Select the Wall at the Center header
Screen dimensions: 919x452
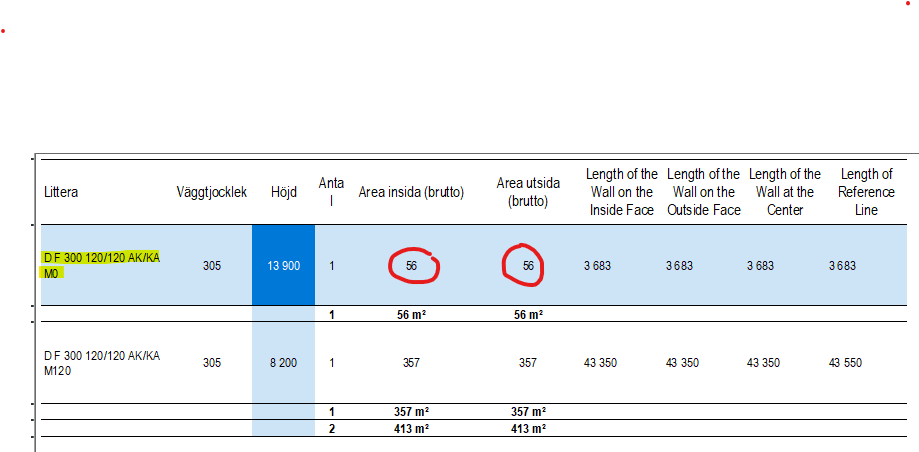point(784,192)
